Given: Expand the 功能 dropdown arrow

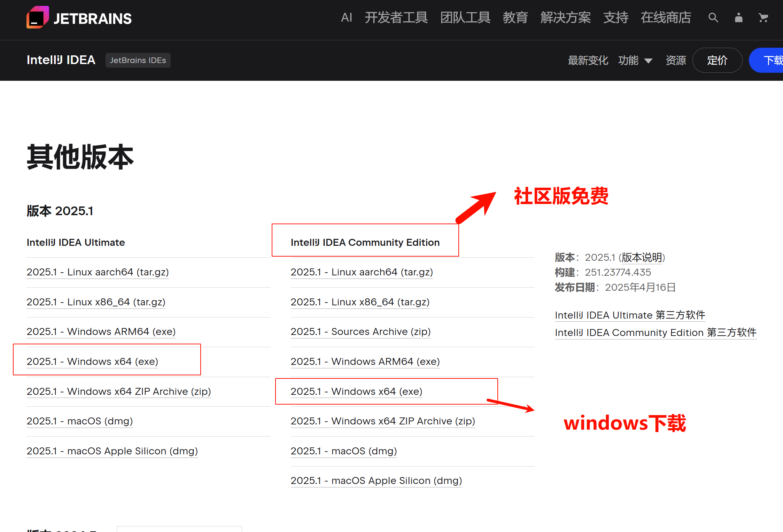Looking at the screenshot, I should [648, 61].
